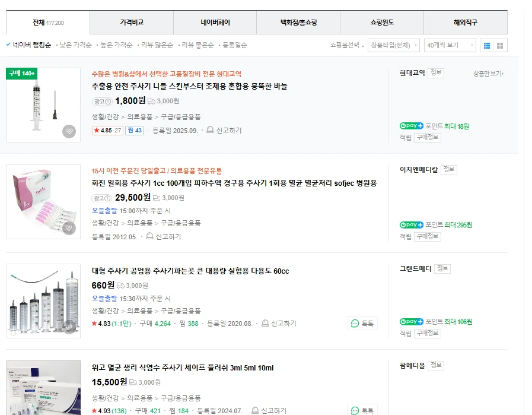Viewport: 532px width, 415px height.
Task: Open the 40개씩 보기 dropdown
Action: (450, 45)
